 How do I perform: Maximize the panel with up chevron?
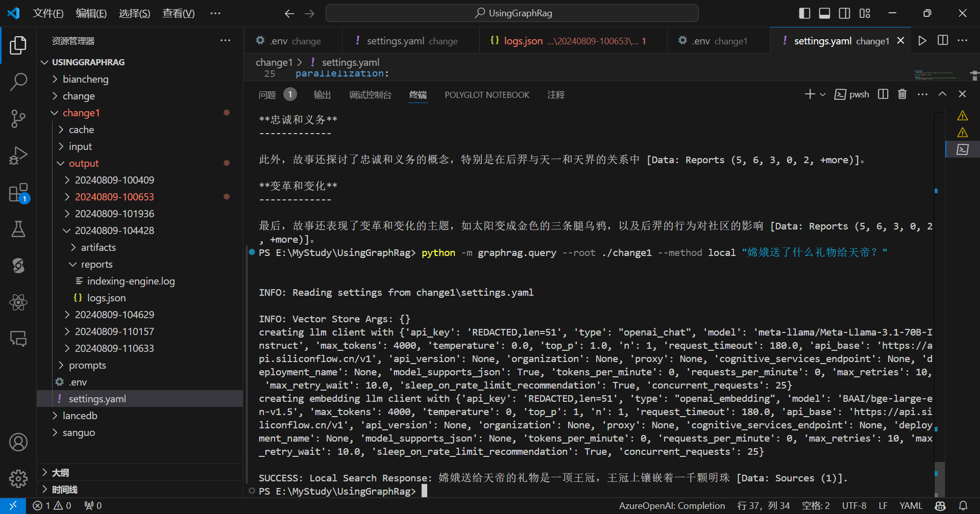(942, 94)
